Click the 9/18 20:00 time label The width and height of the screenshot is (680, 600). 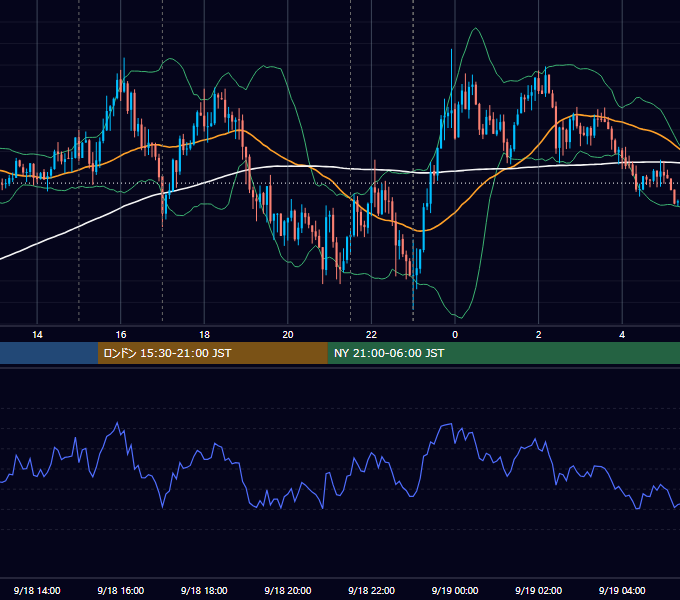click(288, 590)
